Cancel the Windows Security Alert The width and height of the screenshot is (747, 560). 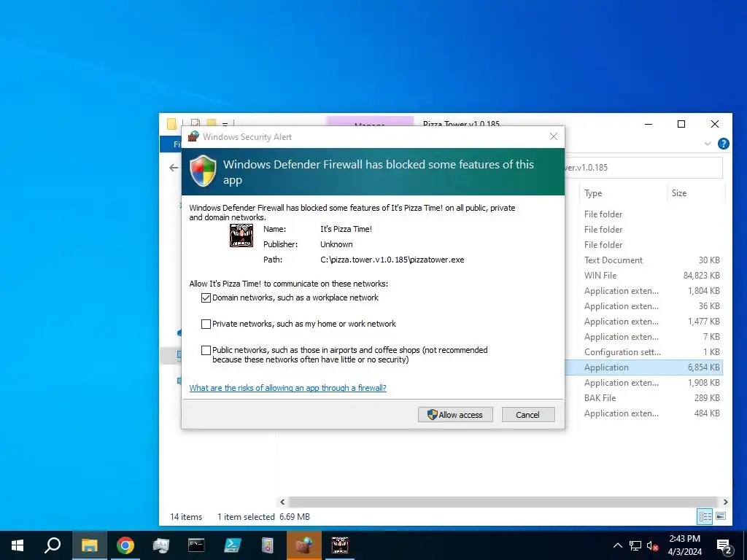(x=528, y=415)
